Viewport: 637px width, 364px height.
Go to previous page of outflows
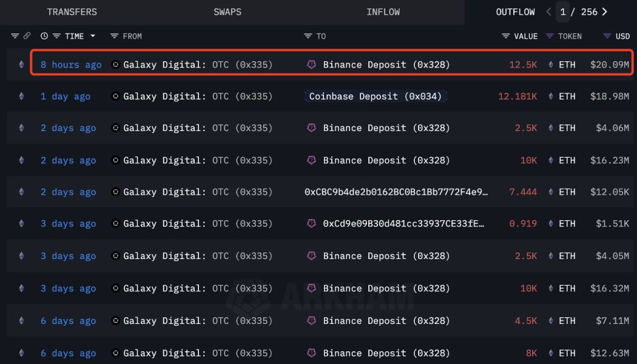[x=549, y=12]
